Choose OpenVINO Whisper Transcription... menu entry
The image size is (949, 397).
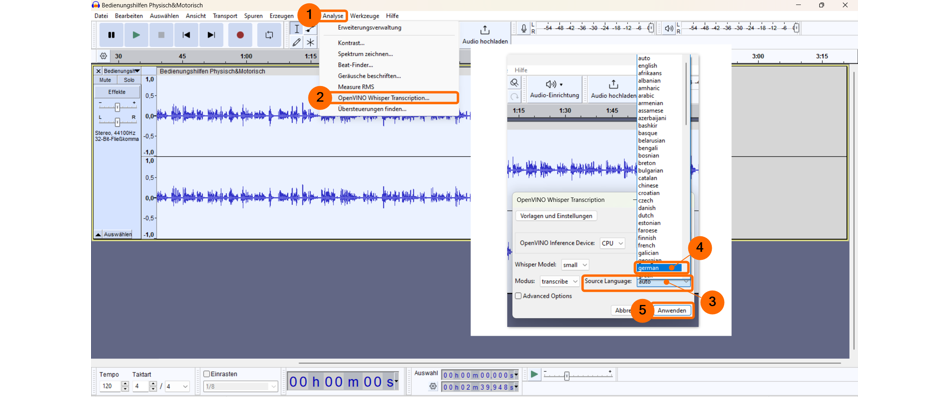point(389,97)
